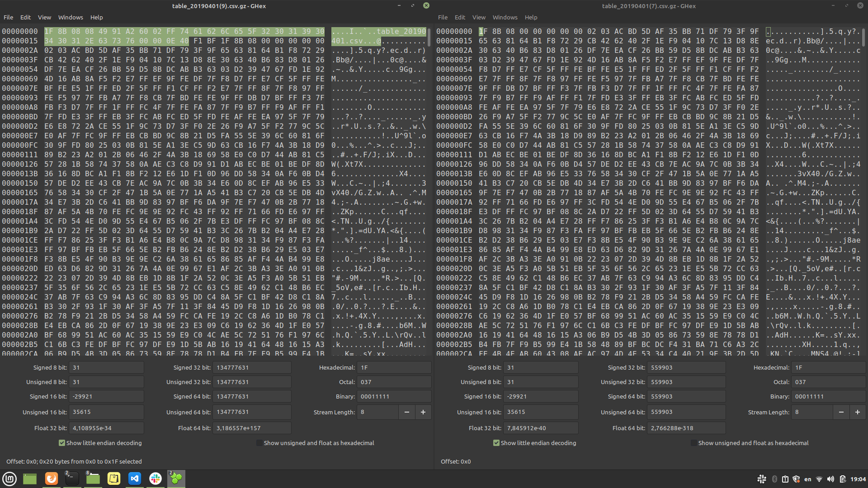Increase Stream Length with the plus button
The width and height of the screenshot is (868, 488).
pyautogui.click(x=423, y=412)
